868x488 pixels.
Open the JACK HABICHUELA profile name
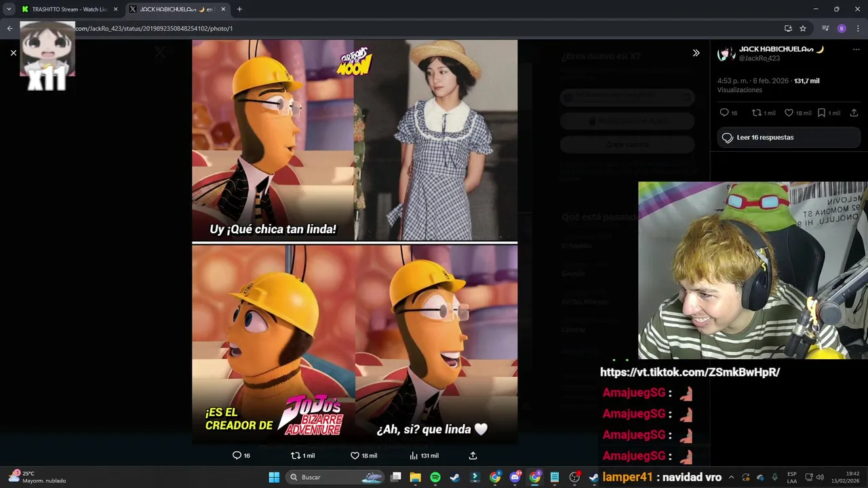(781, 49)
